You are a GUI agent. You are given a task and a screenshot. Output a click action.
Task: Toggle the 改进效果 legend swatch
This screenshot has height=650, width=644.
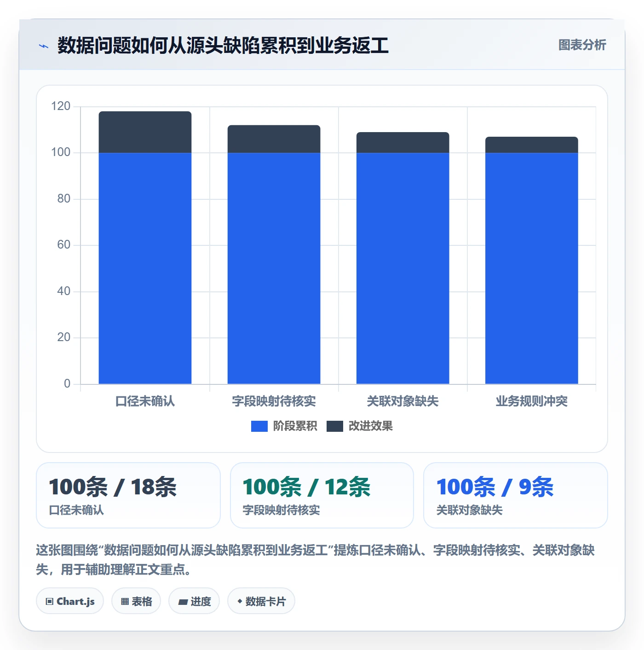334,426
